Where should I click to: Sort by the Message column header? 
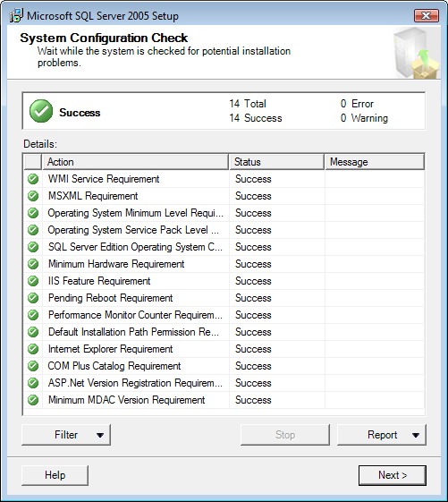(375, 162)
